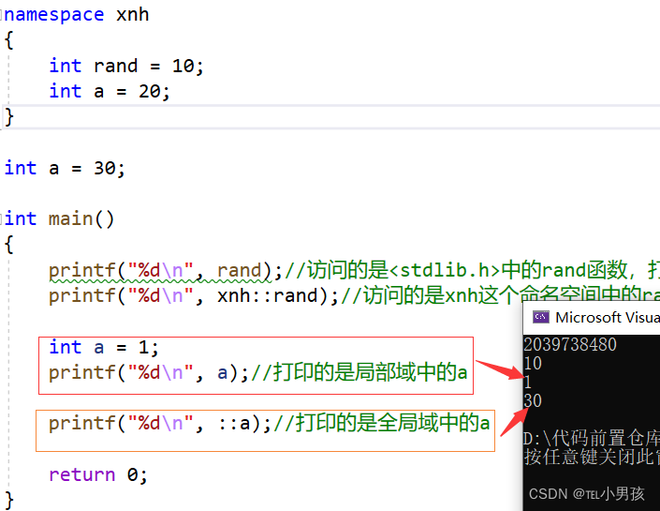
Task: Collapse the main function code block
Action: [3, 218]
